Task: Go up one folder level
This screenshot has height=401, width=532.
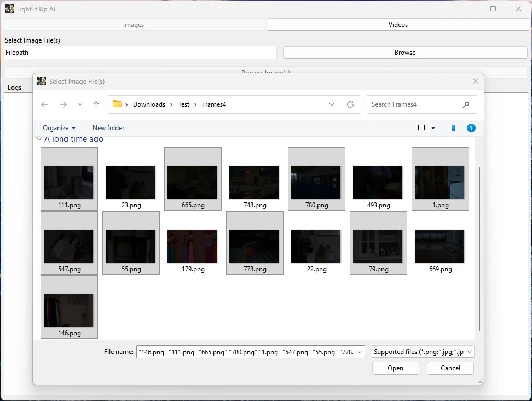Action: (96, 104)
